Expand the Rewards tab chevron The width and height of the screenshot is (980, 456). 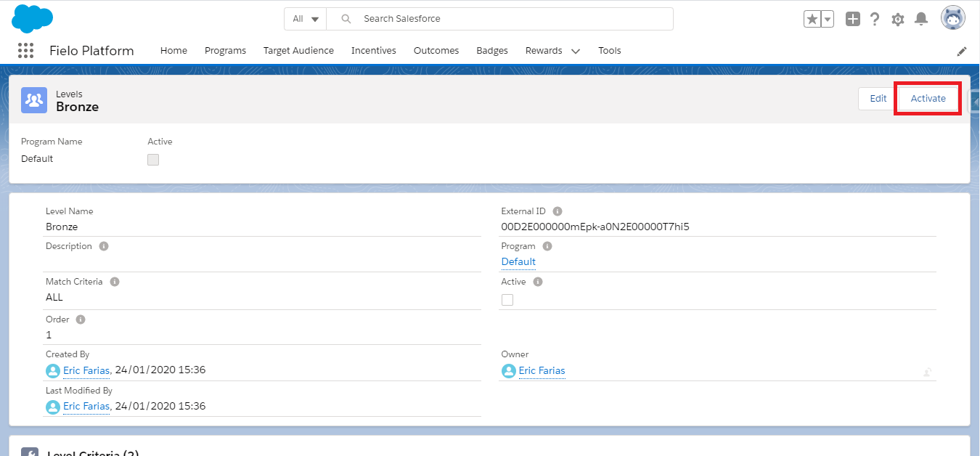(576, 51)
